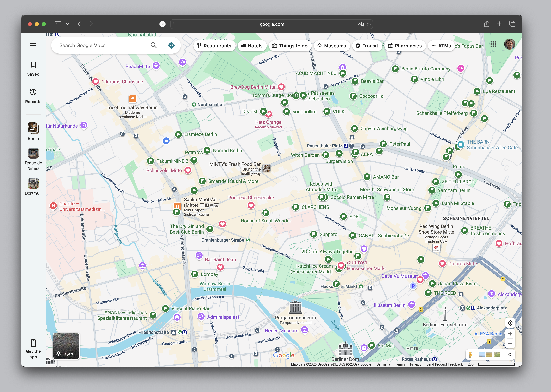Viewport: 551px width, 392px height.
Task: Click the meet me halfway Berlin restaurant pin
Action: 132,99
